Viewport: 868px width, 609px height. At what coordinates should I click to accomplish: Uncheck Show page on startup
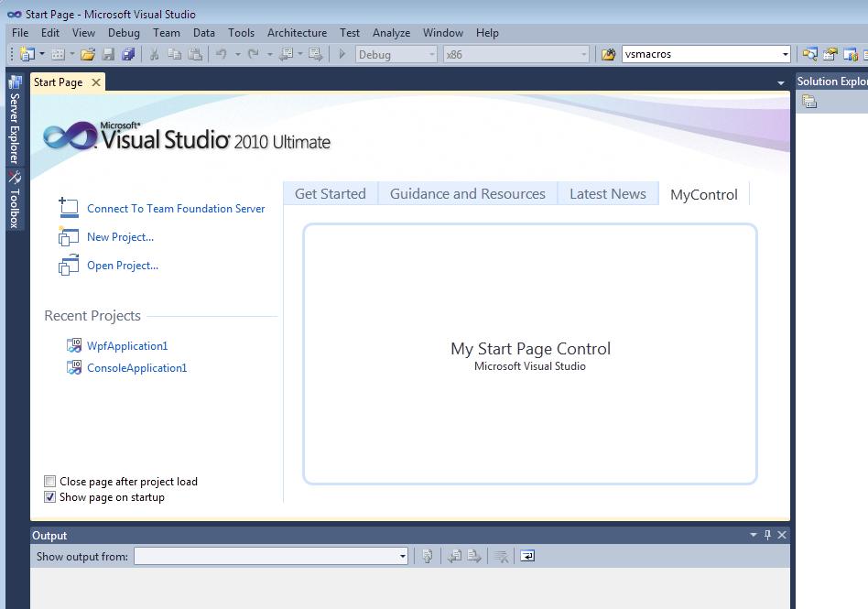tap(50, 497)
